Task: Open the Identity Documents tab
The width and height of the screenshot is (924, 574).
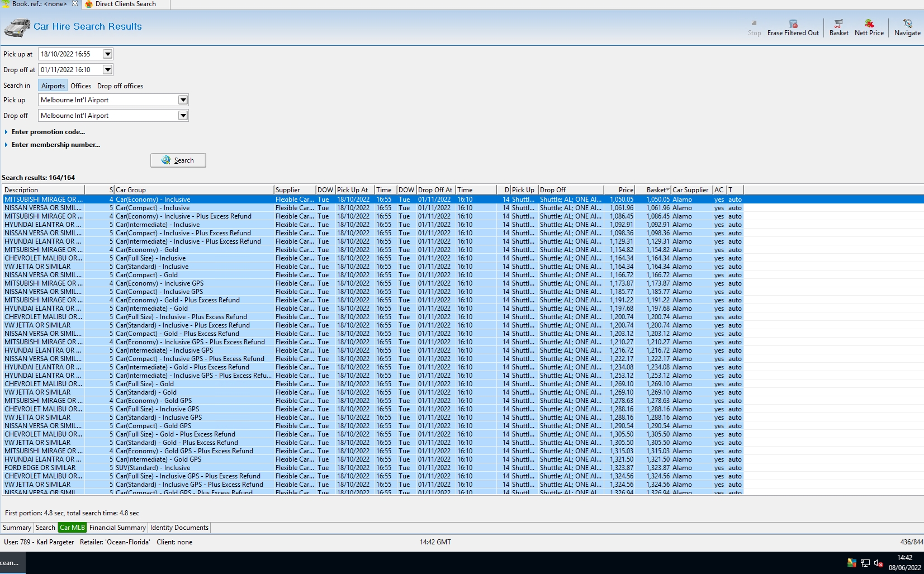Action: coord(179,528)
